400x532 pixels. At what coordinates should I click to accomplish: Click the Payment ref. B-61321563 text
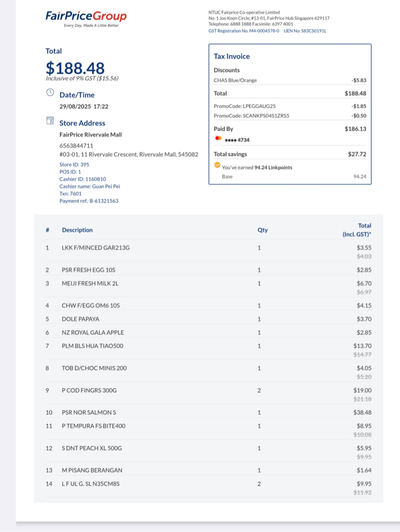tap(89, 201)
